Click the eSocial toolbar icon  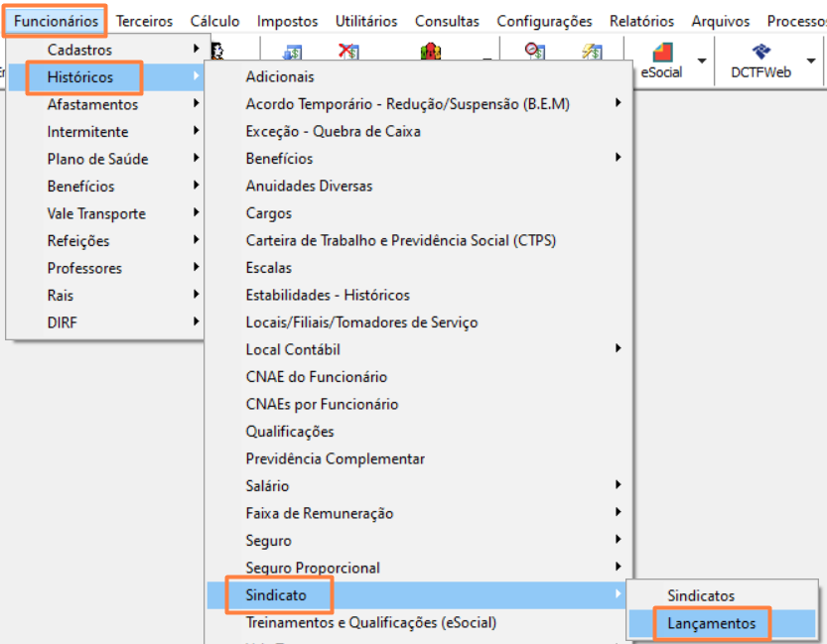point(662,55)
